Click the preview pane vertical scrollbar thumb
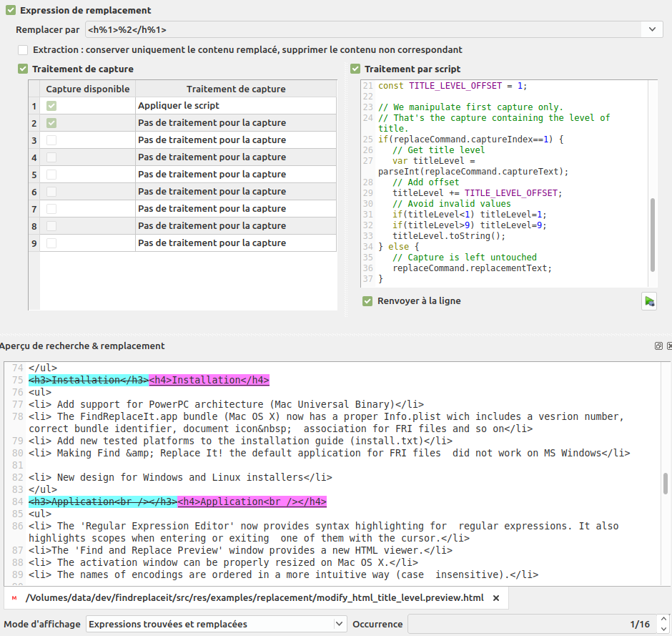This screenshot has height=636, width=672. [666, 484]
